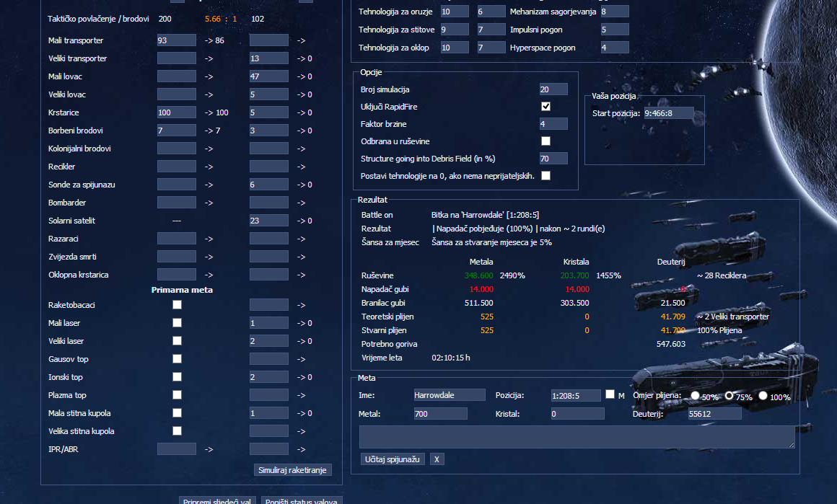
Task: Focus the attacker Borbeni brodovi field showing 7
Action: tap(177, 130)
